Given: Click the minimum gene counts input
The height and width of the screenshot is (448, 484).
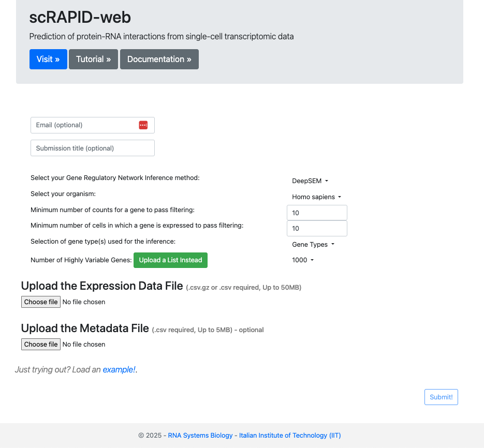Looking at the screenshot, I should pos(317,213).
